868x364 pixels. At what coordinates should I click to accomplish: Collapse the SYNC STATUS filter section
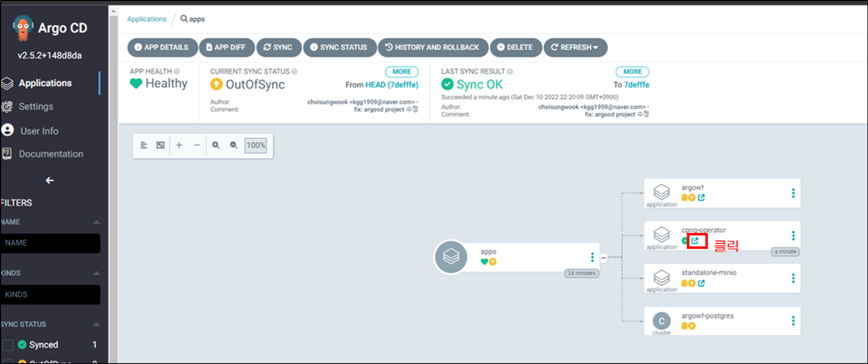pyautogui.click(x=96, y=324)
